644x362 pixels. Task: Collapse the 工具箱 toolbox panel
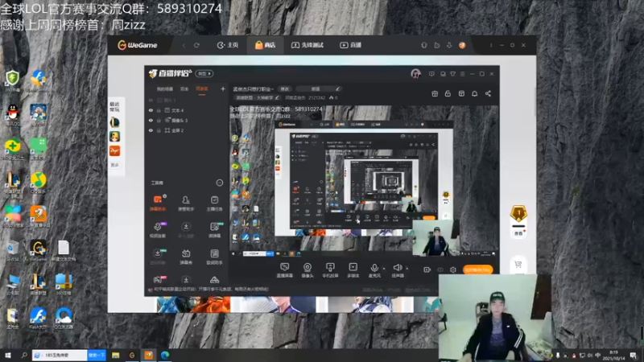(220, 183)
